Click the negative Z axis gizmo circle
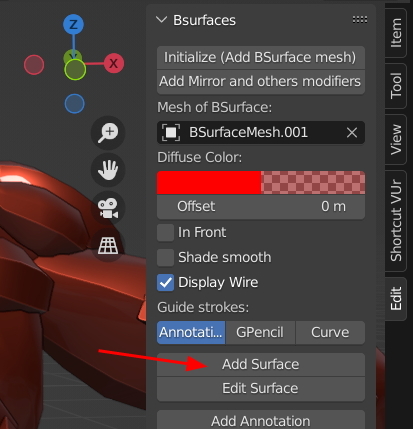The width and height of the screenshot is (413, 429). tap(74, 104)
